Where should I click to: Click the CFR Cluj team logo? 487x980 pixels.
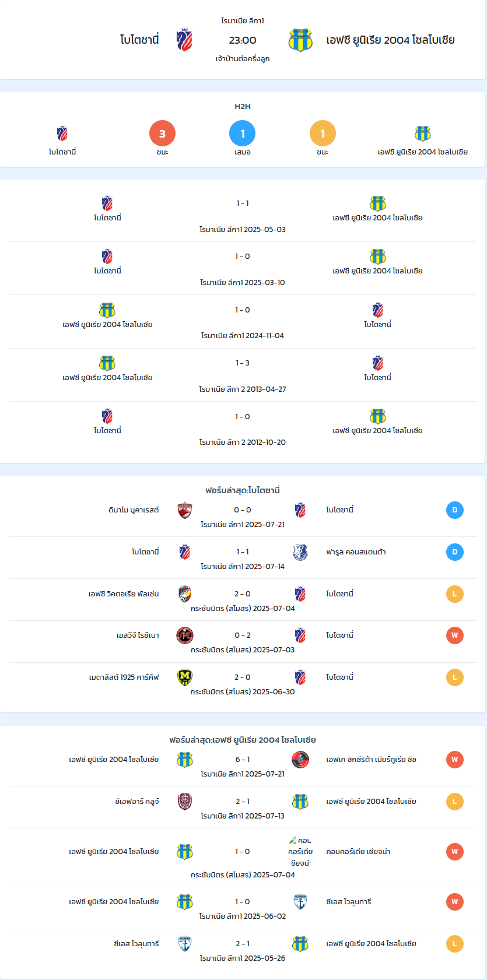(185, 802)
